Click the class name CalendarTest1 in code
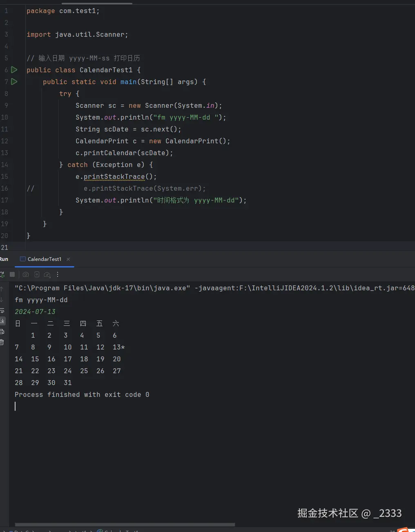Viewport: 415px width, 532px height. pos(106,70)
